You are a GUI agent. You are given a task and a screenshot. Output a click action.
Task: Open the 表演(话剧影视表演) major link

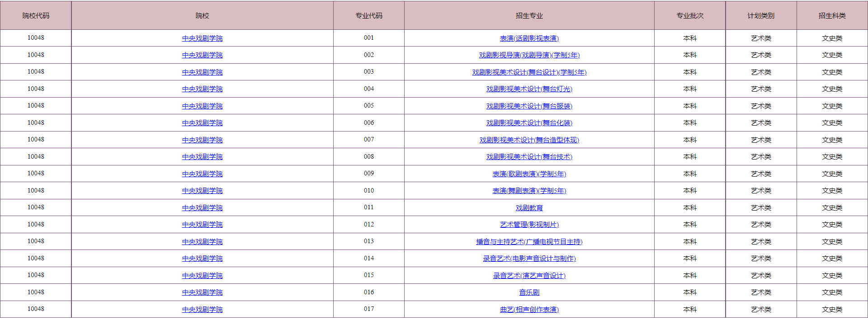pyautogui.click(x=529, y=38)
